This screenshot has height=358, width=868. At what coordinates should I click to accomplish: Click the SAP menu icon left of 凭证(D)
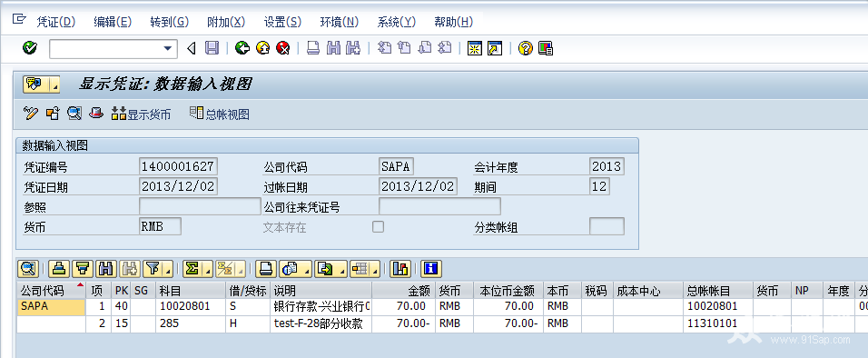[19, 20]
